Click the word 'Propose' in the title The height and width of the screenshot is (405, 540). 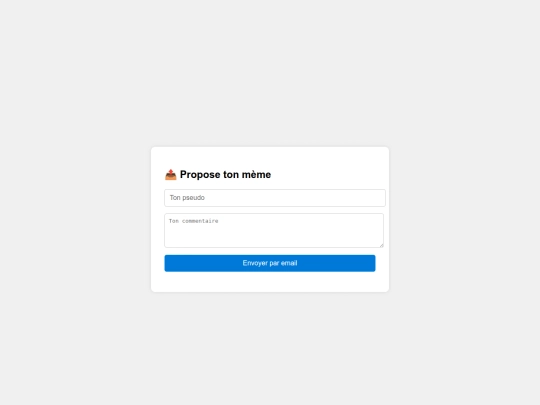[x=200, y=175]
